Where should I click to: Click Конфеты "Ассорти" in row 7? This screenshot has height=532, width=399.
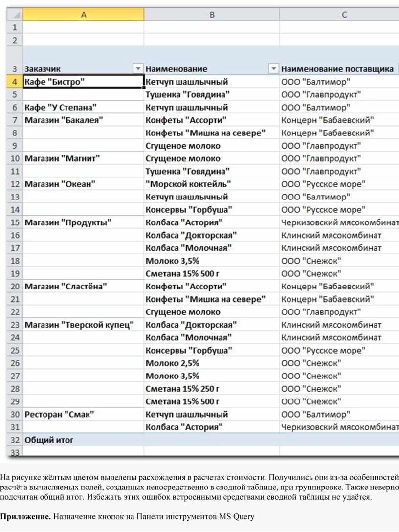pyautogui.click(x=212, y=120)
